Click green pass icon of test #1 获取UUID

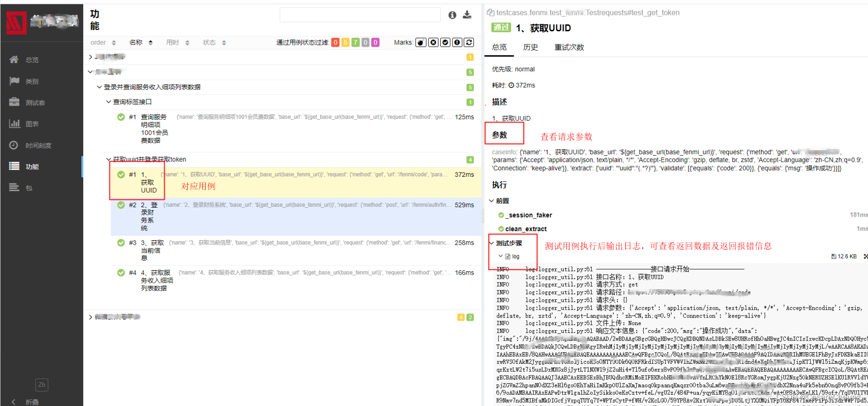coord(121,174)
